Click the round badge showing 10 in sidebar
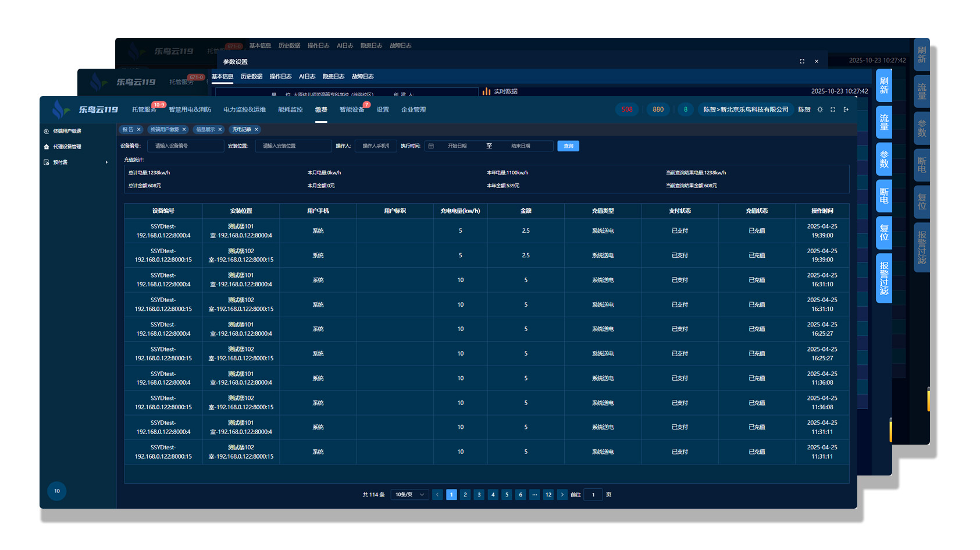Viewport: 980px width, 550px height. (57, 491)
